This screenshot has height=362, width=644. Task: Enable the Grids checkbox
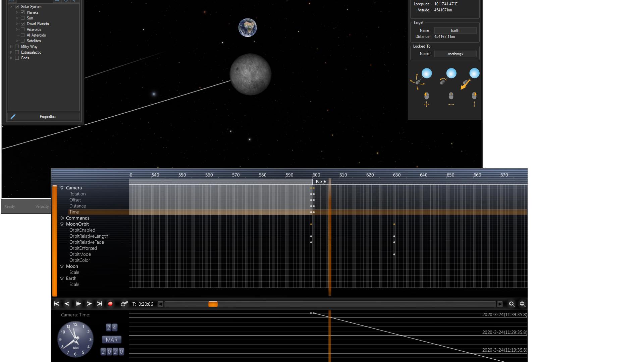click(x=17, y=58)
